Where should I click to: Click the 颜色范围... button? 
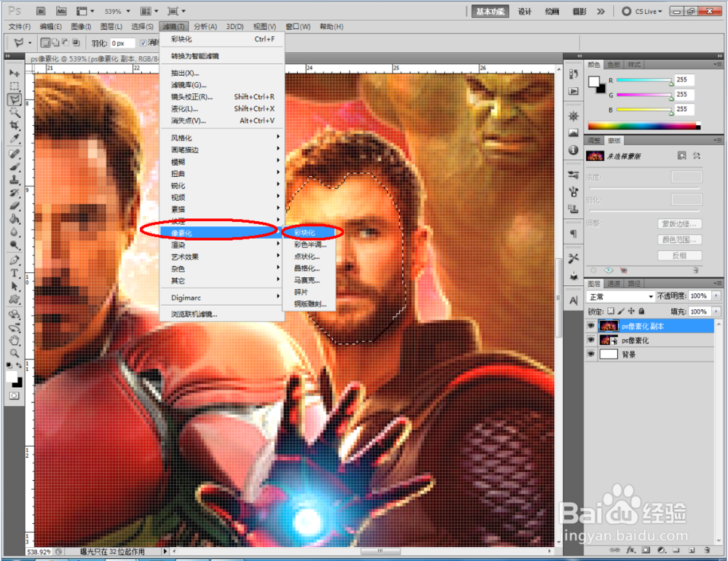pyautogui.click(x=679, y=239)
